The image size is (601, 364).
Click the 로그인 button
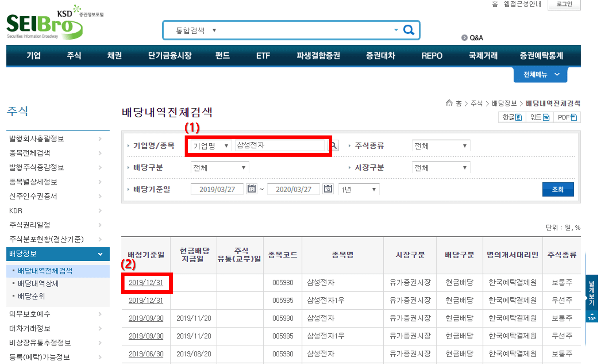point(564,4)
